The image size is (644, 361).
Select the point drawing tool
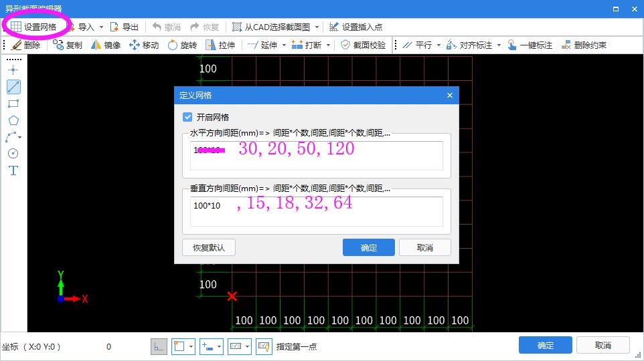coord(13,70)
